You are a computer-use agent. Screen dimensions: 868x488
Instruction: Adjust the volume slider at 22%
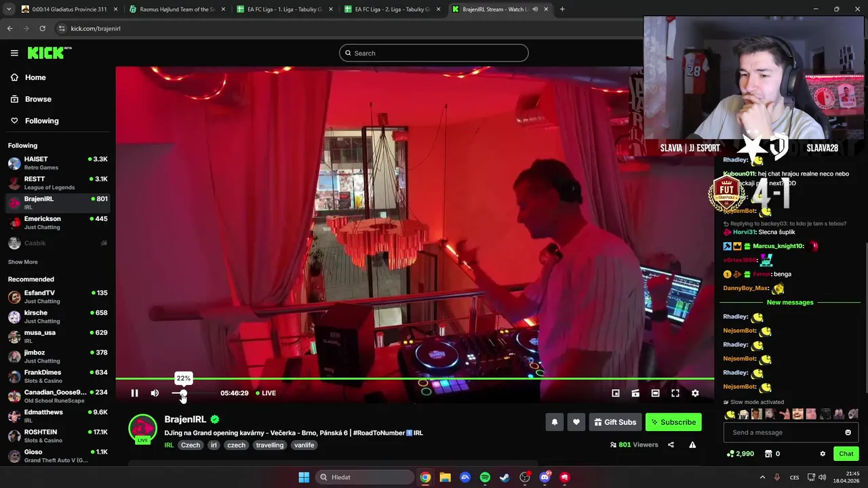[x=183, y=393]
